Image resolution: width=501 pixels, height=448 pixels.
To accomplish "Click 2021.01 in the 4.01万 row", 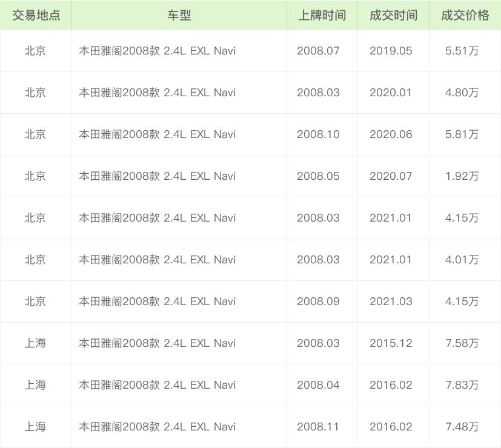I will [391, 260].
